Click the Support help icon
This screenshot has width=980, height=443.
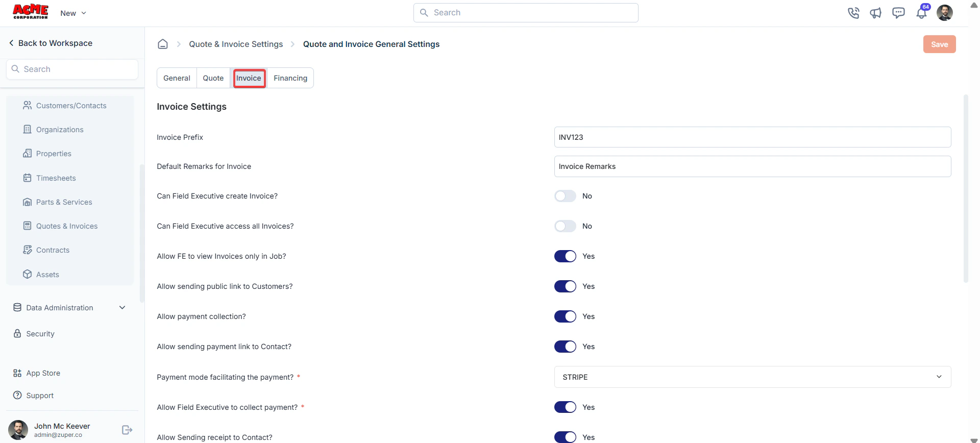point(17,395)
